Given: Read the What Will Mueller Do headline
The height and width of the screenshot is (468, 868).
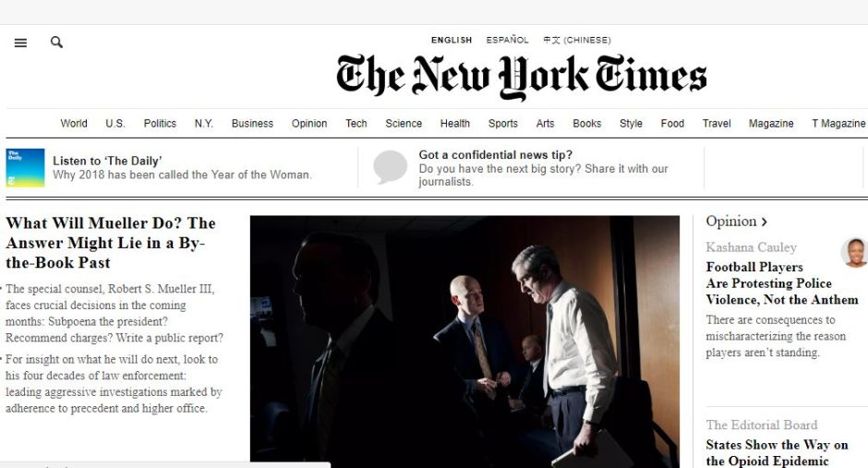Looking at the screenshot, I should point(111,243).
